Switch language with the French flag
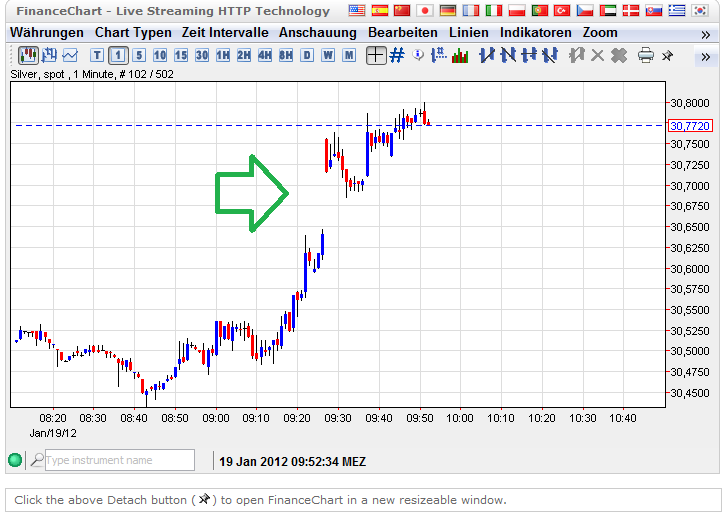Viewport: 727px width, 519px height. click(471, 10)
